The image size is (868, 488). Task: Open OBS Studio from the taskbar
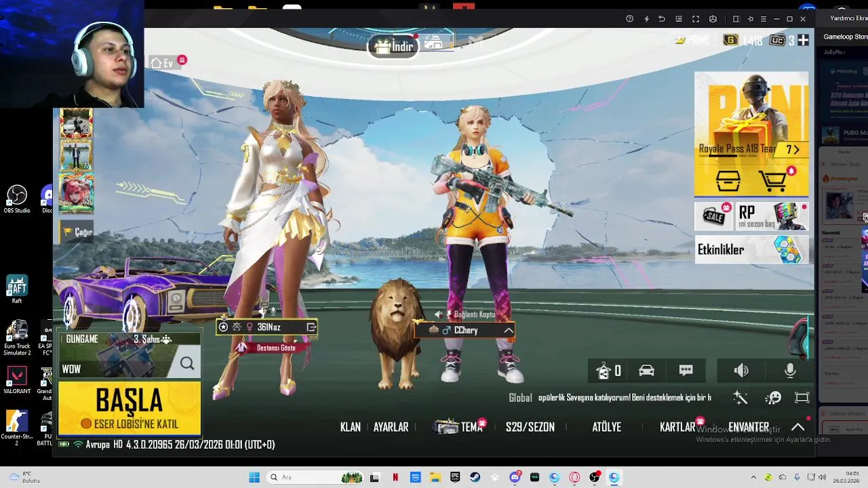(594, 477)
